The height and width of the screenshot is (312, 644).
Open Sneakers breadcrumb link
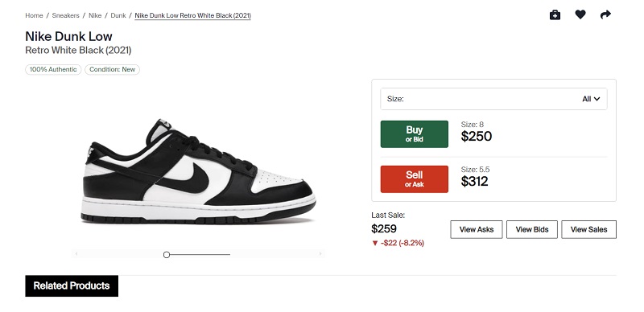coord(65,15)
